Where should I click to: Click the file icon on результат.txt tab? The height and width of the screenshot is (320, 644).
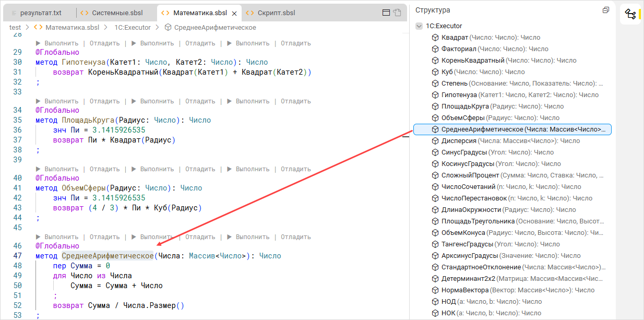click(14, 13)
